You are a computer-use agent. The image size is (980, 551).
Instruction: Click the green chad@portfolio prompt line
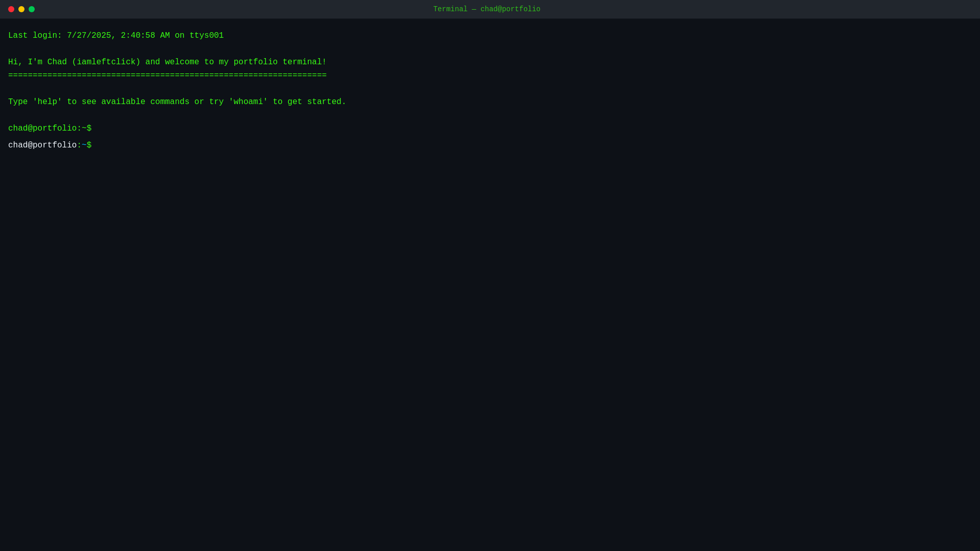point(50,129)
